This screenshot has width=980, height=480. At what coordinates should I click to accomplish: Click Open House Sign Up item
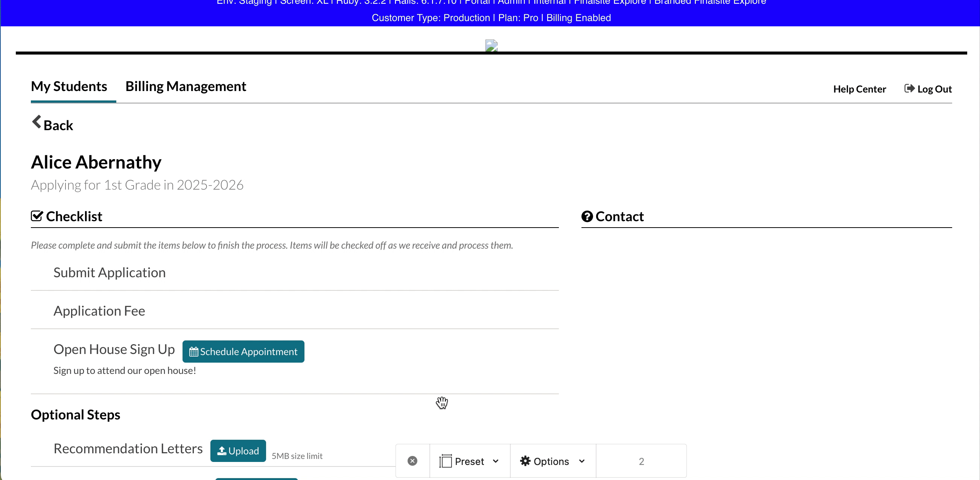pyautogui.click(x=114, y=349)
